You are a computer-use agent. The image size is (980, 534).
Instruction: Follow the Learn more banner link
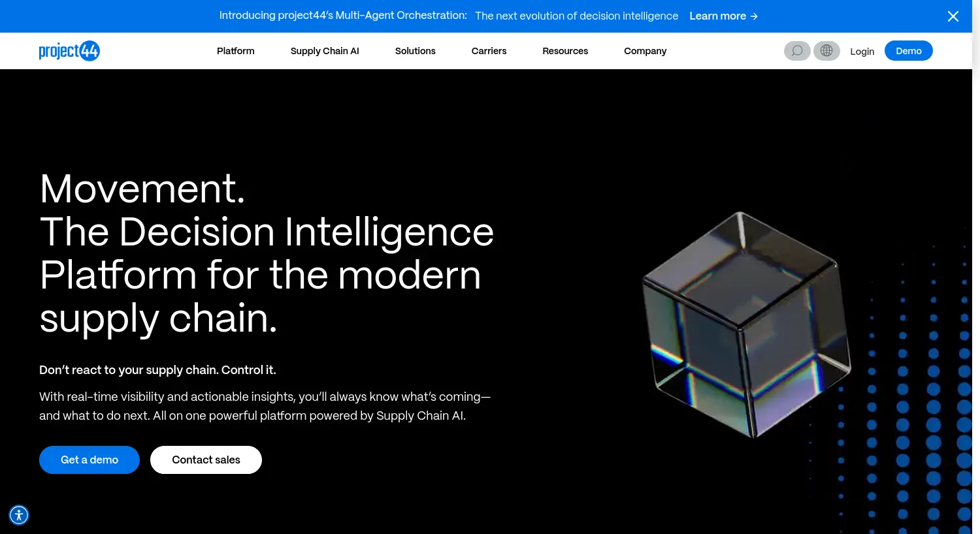point(723,16)
